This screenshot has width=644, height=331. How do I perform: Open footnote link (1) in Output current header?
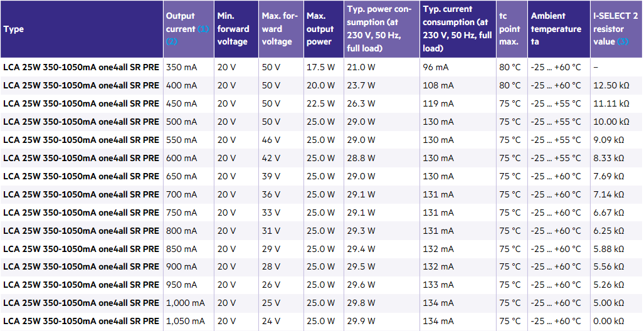[203, 29]
